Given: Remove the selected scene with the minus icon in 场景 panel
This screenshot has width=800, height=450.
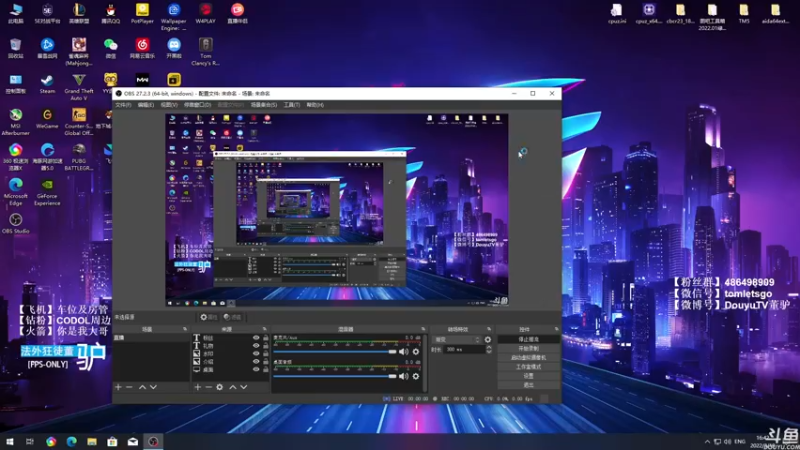Looking at the screenshot, I should coord(129,387).
